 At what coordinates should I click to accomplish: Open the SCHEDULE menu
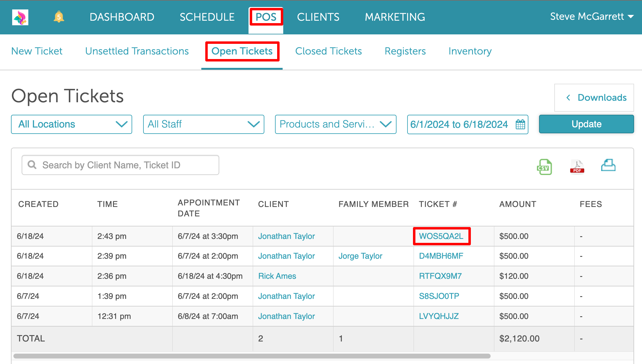pos(207,17)
